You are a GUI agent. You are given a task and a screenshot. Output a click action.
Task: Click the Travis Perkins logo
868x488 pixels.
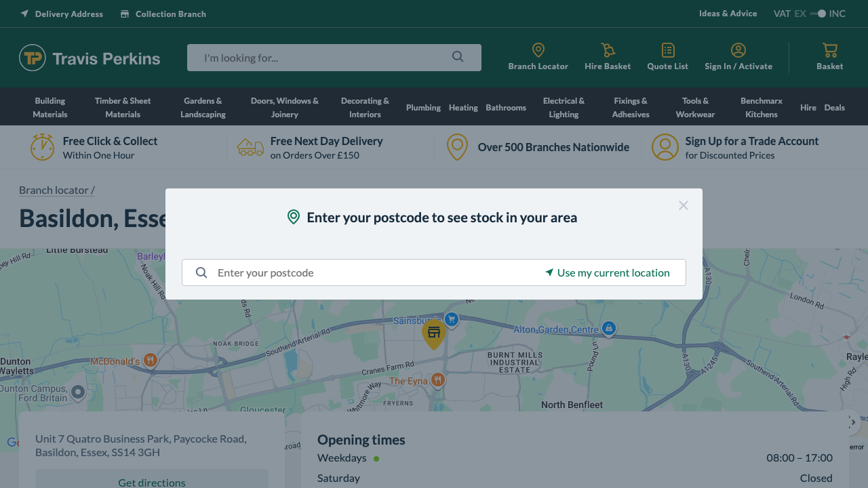click(x=89, y=58)
